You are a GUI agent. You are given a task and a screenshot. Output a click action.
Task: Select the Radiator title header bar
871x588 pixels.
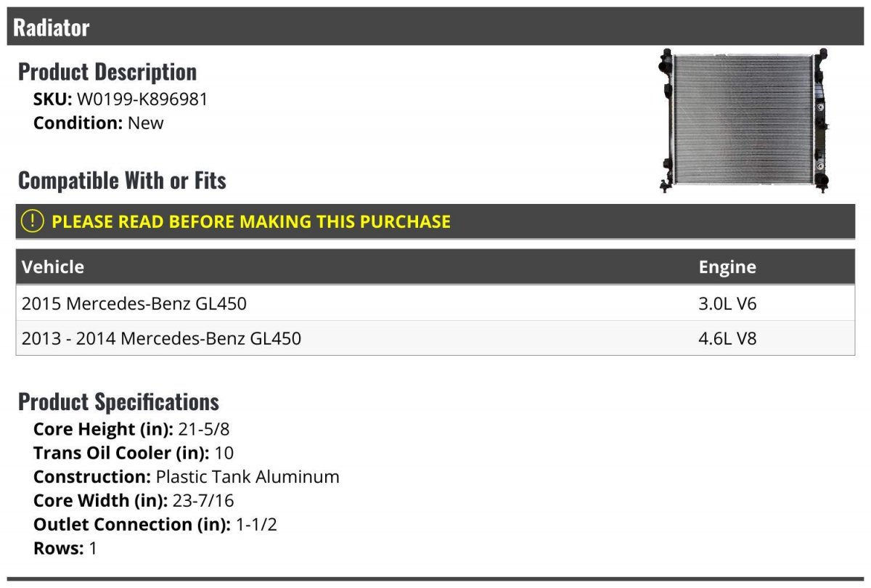click(435, 28)
